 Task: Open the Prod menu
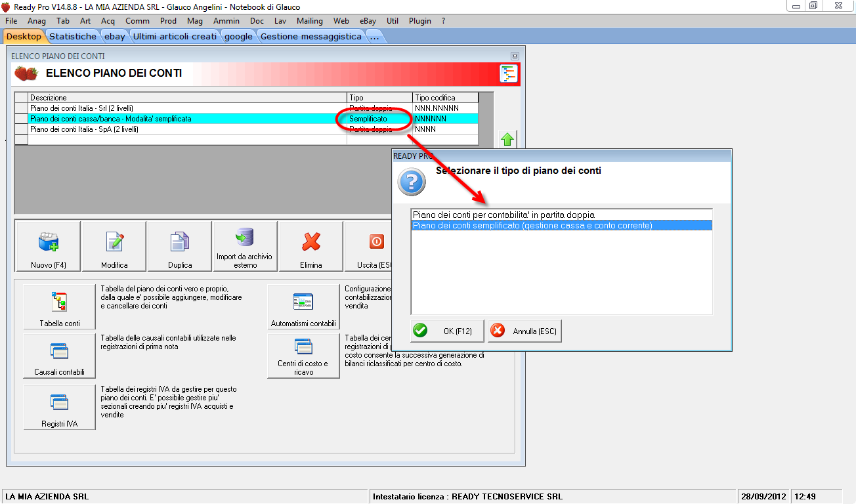(169, 21)
